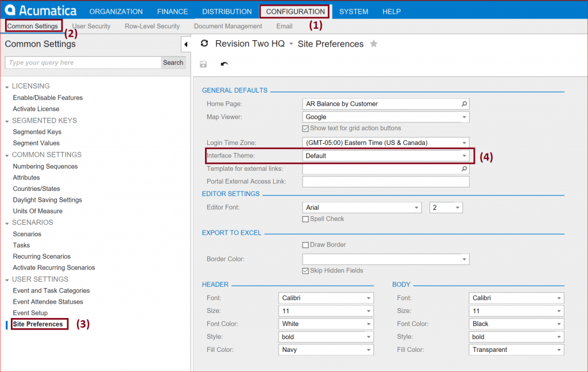The image size is (588, 372).
Task: Switch to Row-Level Security tab
Action: pos(152,26)
